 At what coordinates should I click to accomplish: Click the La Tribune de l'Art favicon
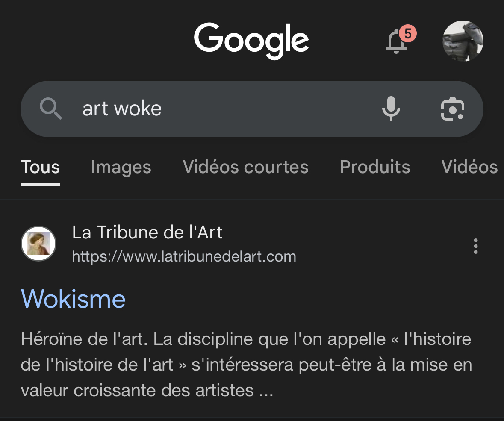pyautogui.click(x=38, y=244)
